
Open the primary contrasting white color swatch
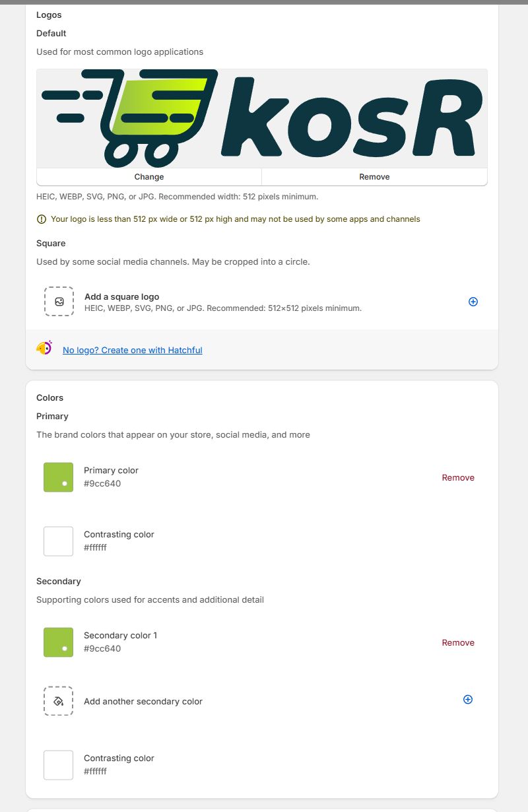point(59,541)
